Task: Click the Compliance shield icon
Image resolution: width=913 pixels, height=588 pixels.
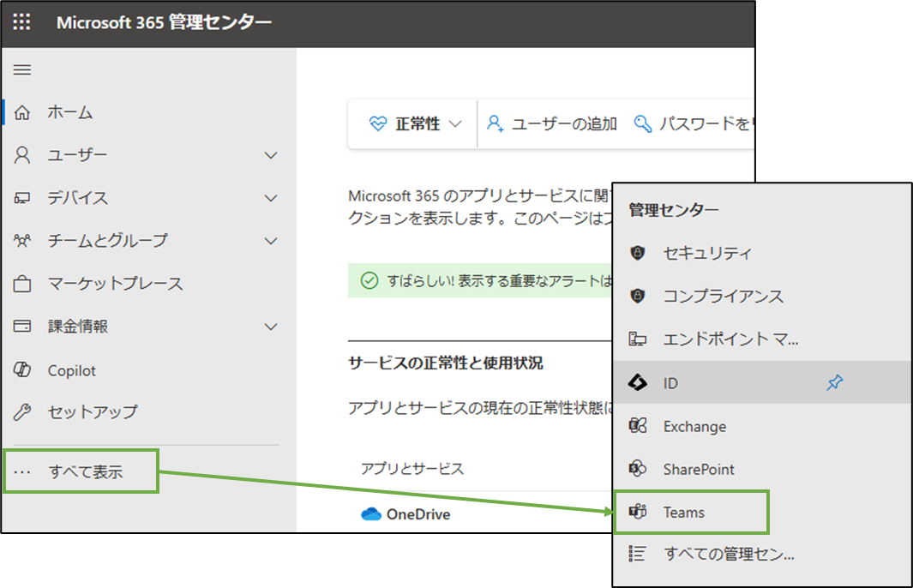Action: pos(638,296)
